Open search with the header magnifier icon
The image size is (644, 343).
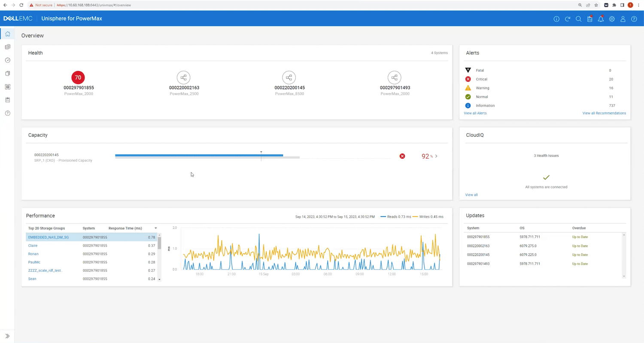579,19
